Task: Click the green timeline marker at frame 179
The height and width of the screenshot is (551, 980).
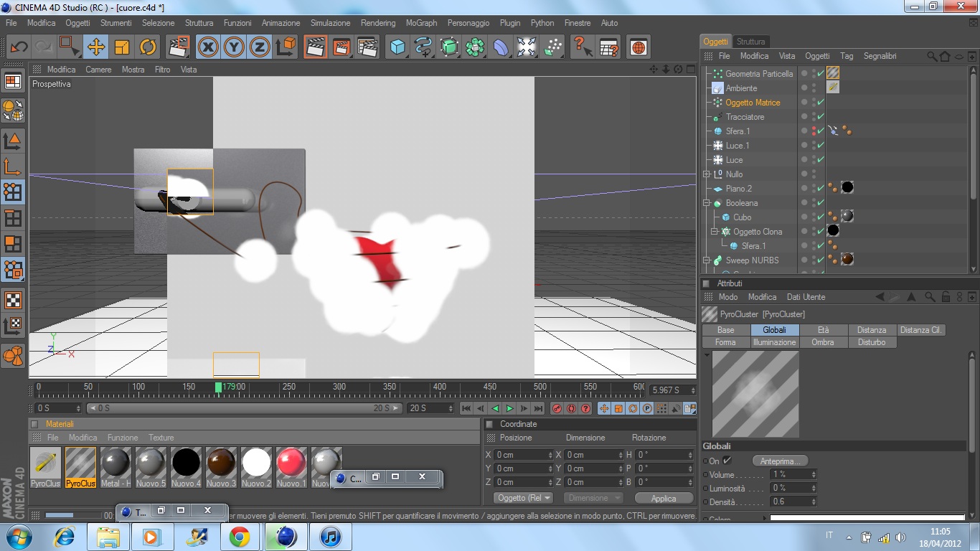Action: point(218,387)
